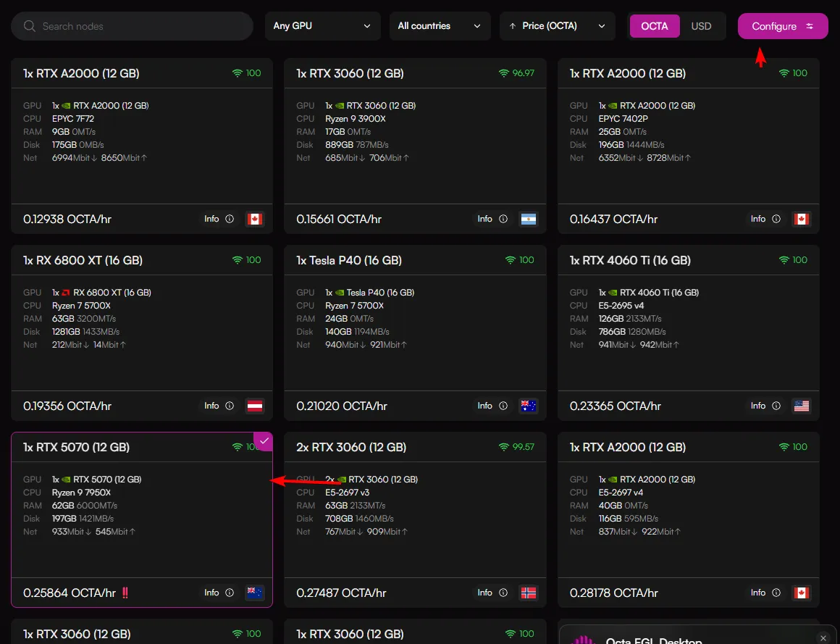Click the US flag on RTX 4060 Ti card
The height and width of the screenshot is (644, 840).
[x=801, y=406]
